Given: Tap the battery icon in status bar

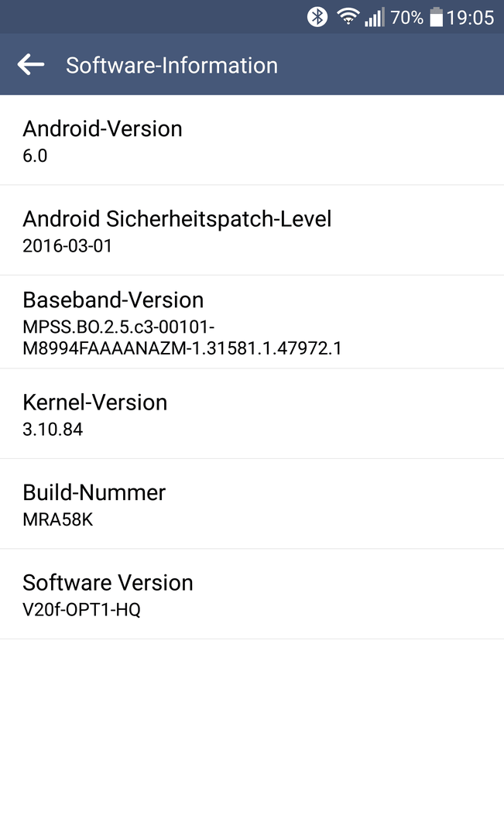Looking at the screenshot, I should pos(437,17).
